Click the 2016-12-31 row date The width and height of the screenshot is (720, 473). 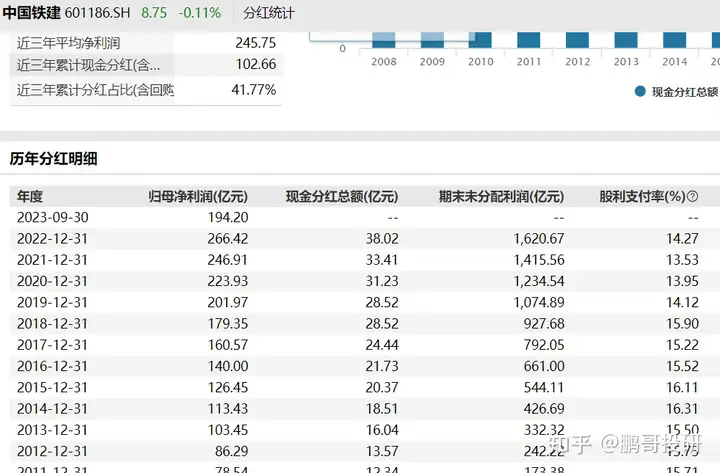click(52, 366)
